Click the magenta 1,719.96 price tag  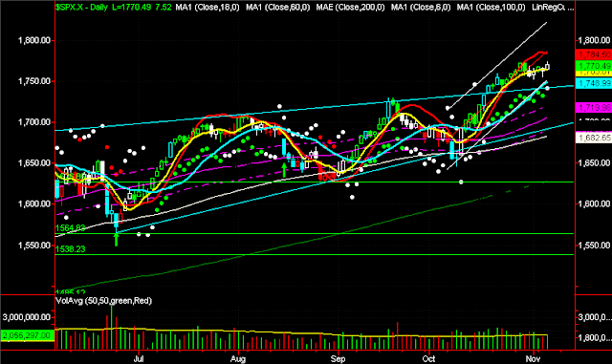point(594,107)
